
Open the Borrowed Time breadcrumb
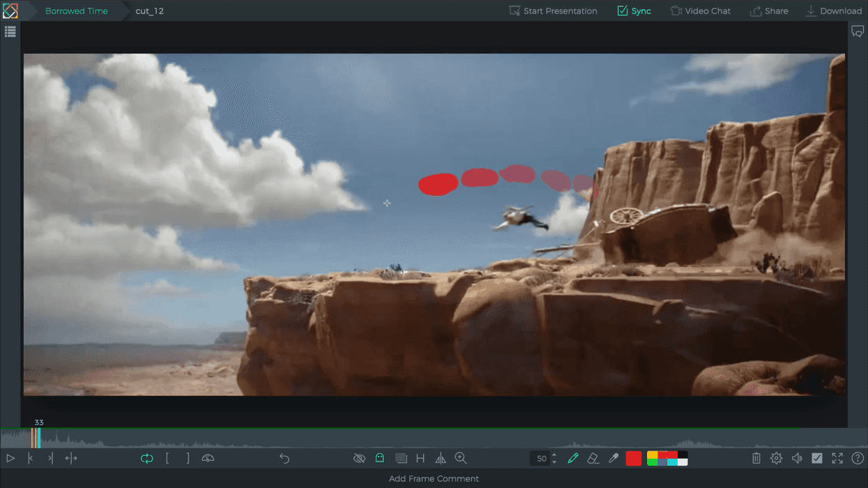76,10
